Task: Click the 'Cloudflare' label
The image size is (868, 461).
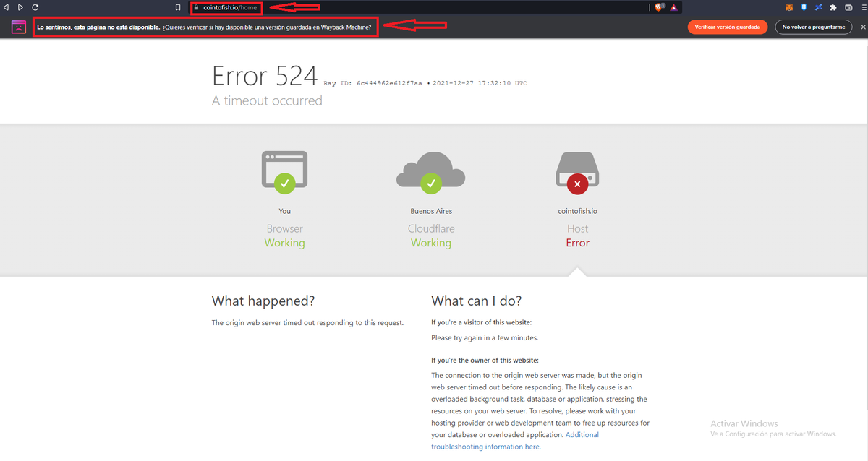Action: [x=431, y=228]
